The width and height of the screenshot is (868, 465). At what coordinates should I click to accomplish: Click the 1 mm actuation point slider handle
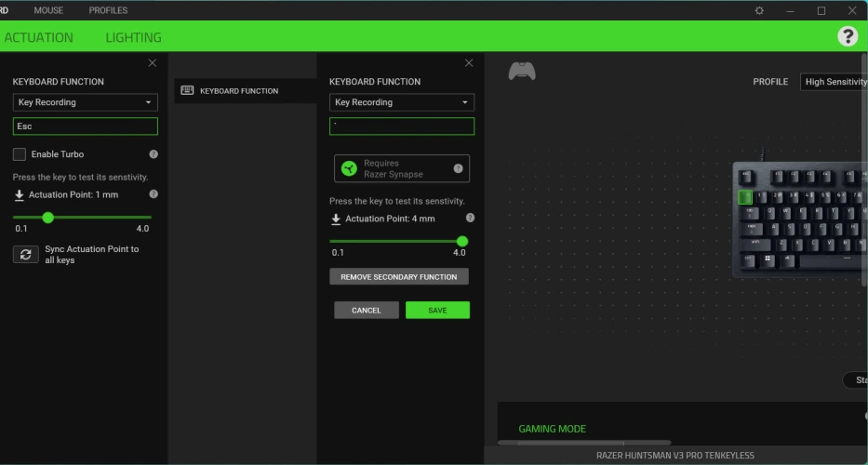click(x=48, y=218)
